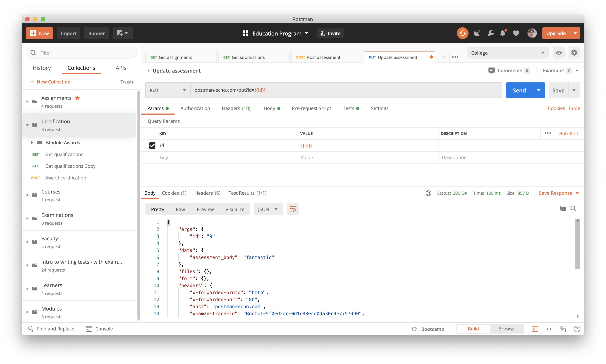Screen dimensions: 606x364
Task: Collapse the Certification collection
Action: [27, 125]
